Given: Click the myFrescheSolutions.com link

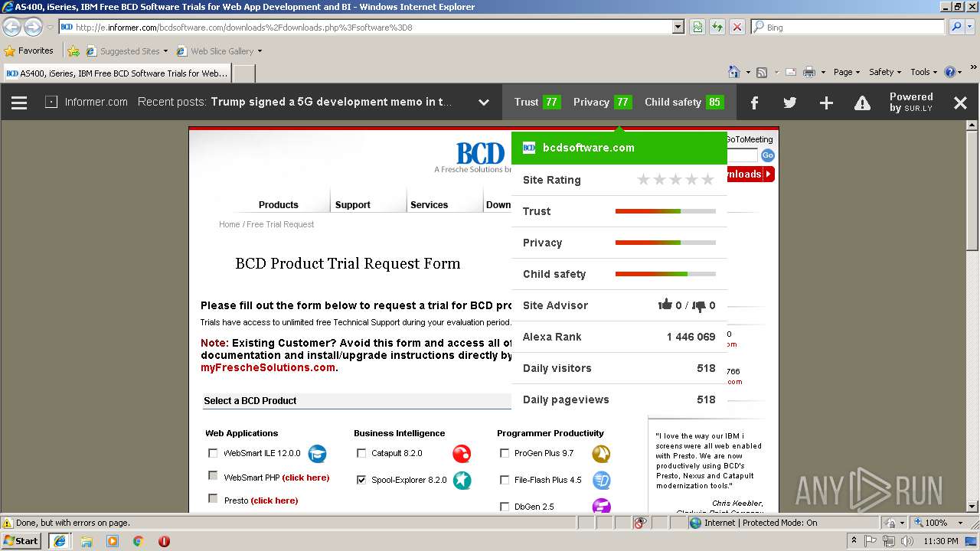Looking at the screenshot, I should [268, 367].
